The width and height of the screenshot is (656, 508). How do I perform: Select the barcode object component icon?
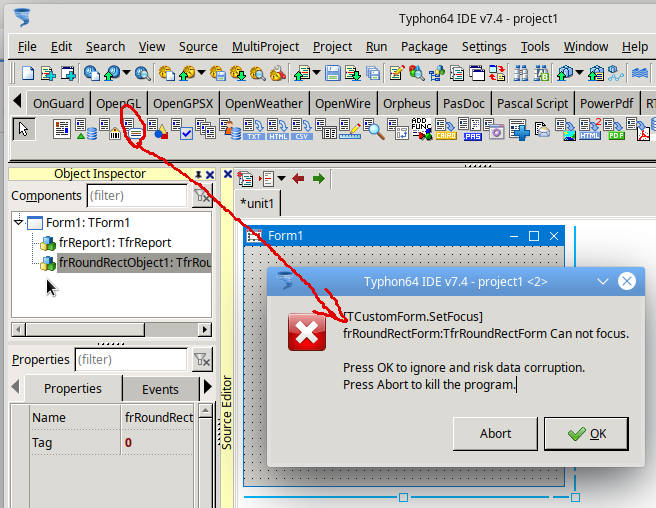click(x=110, y=129)
